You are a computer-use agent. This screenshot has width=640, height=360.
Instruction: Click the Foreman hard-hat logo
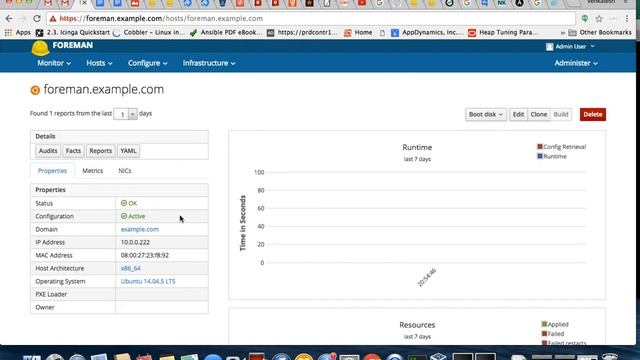click(40, 48)
